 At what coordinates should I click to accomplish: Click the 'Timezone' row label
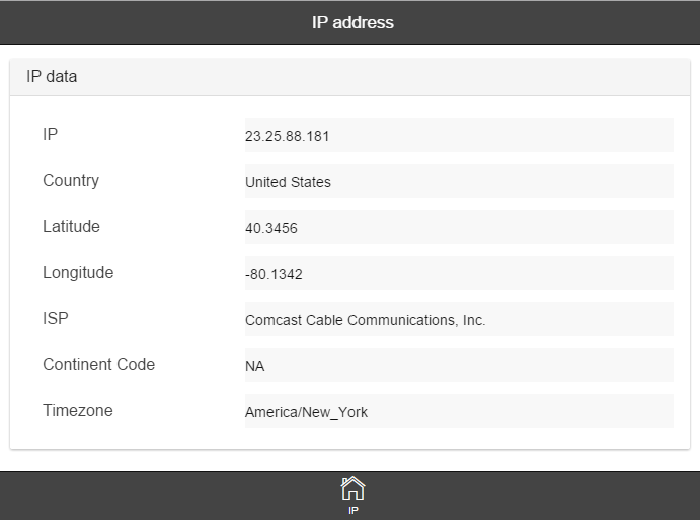(x=77, y=410)
